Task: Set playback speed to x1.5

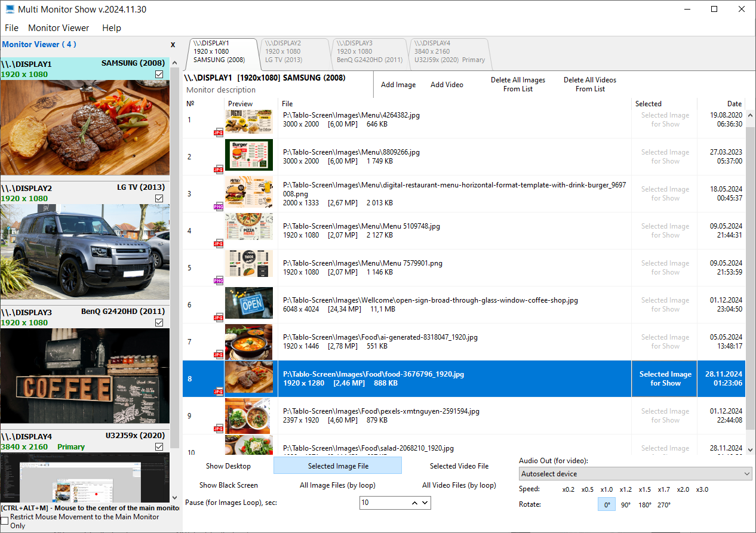Action: tap(644, 489)
